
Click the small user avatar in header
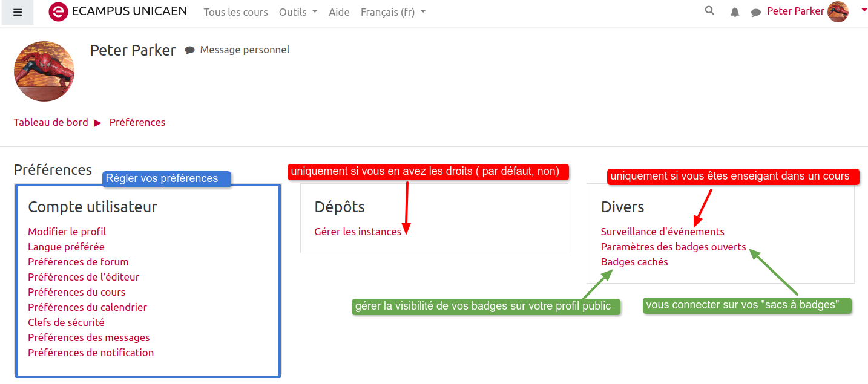tap(838, 11)
